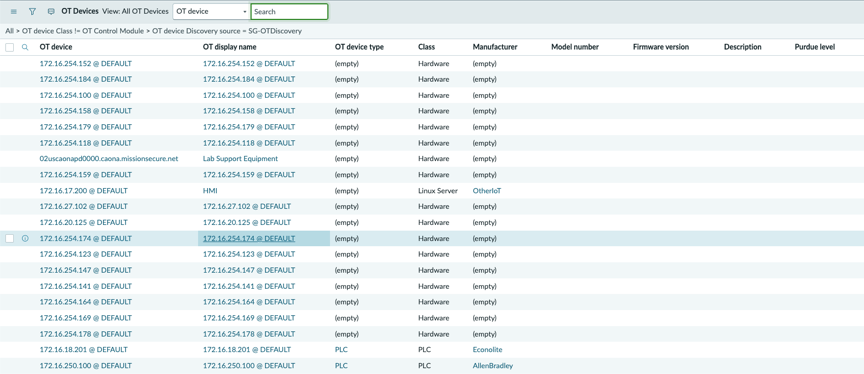
Task: Open OT device 172.16.254.100 @ DEFAULT
Action: point(85,95)
